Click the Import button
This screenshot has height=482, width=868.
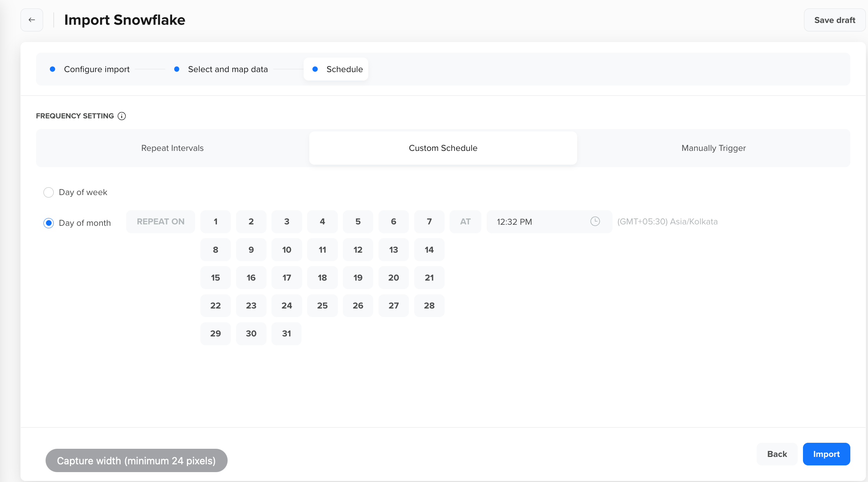tap(826, 454)
